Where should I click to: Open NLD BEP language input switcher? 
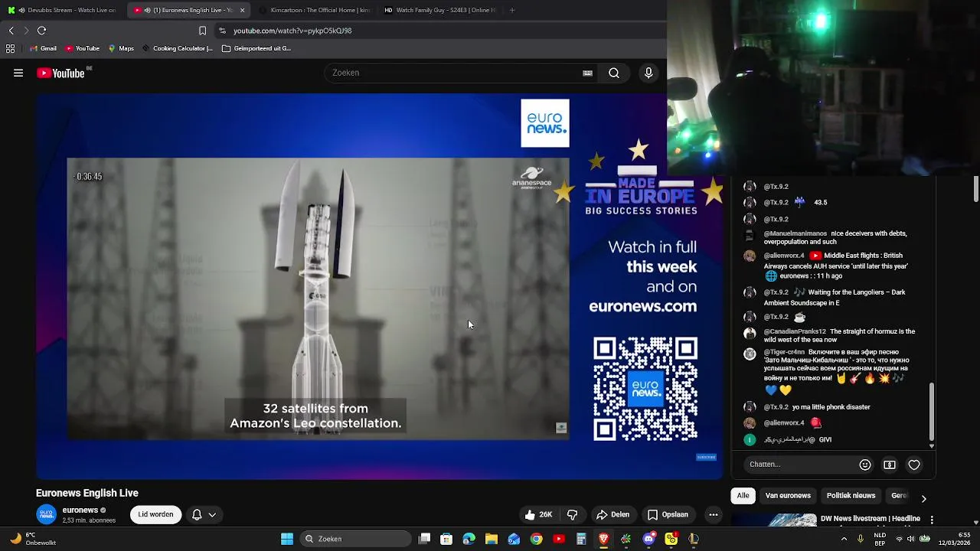click(880, 539)
